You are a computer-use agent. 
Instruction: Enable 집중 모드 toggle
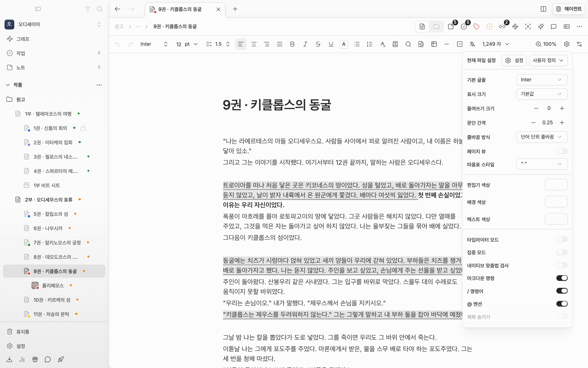[x=562, y=252]
